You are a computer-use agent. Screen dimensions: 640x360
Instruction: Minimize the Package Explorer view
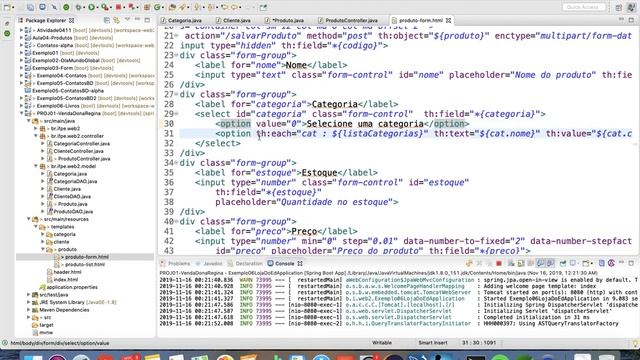pos(138,20)
